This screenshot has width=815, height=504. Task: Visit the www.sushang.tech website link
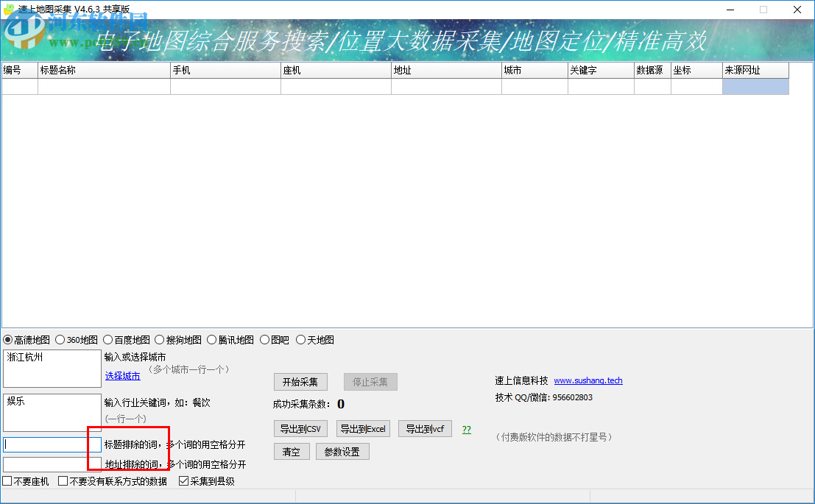588,380
